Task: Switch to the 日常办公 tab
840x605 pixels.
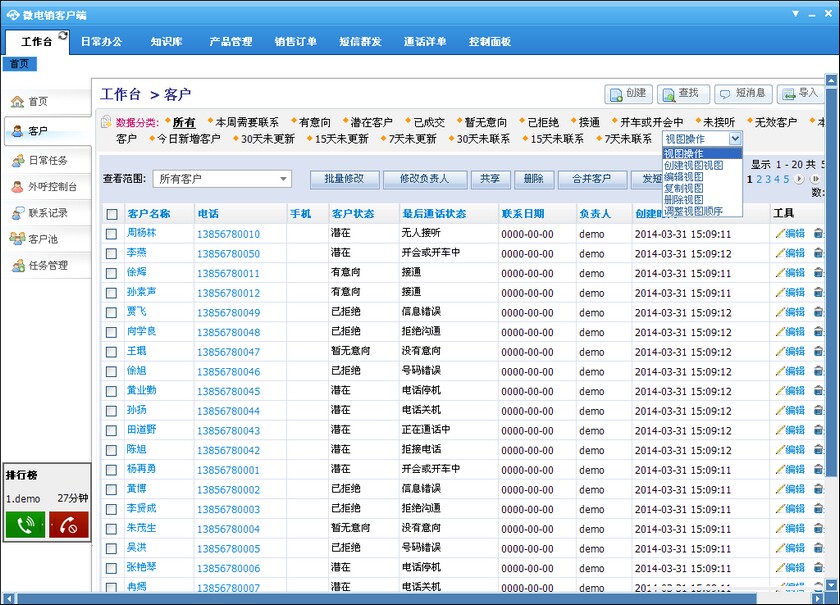Action: (x=102, y=42)
